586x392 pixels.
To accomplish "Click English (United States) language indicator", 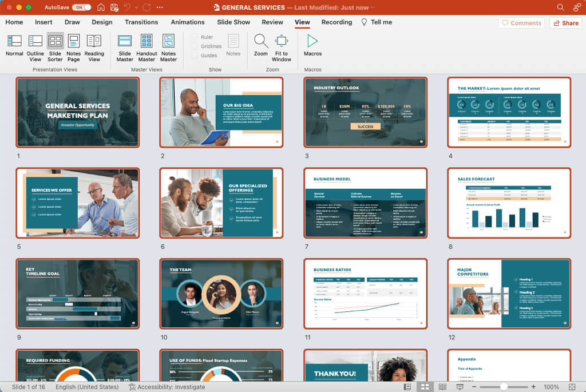I will tap(87, 387).
